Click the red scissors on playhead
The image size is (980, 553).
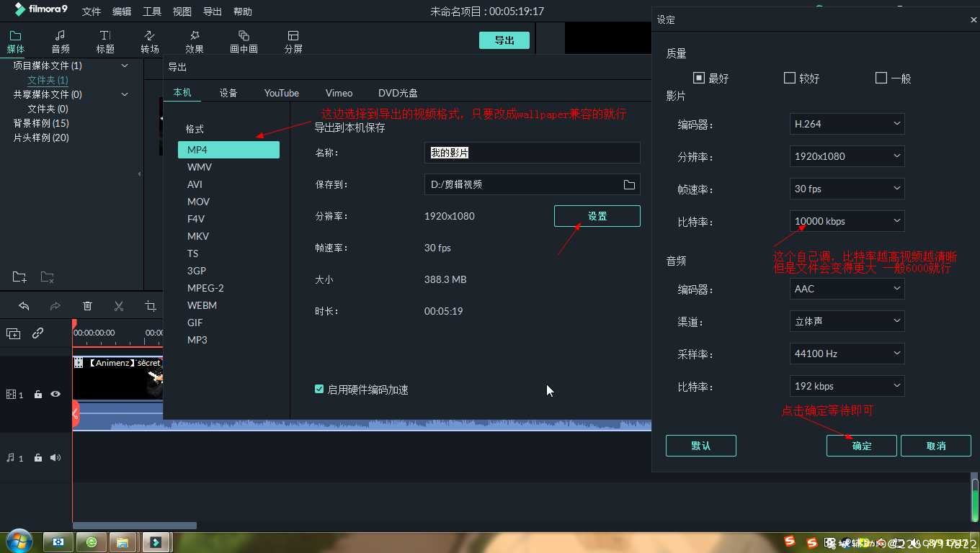coord(75,414)
